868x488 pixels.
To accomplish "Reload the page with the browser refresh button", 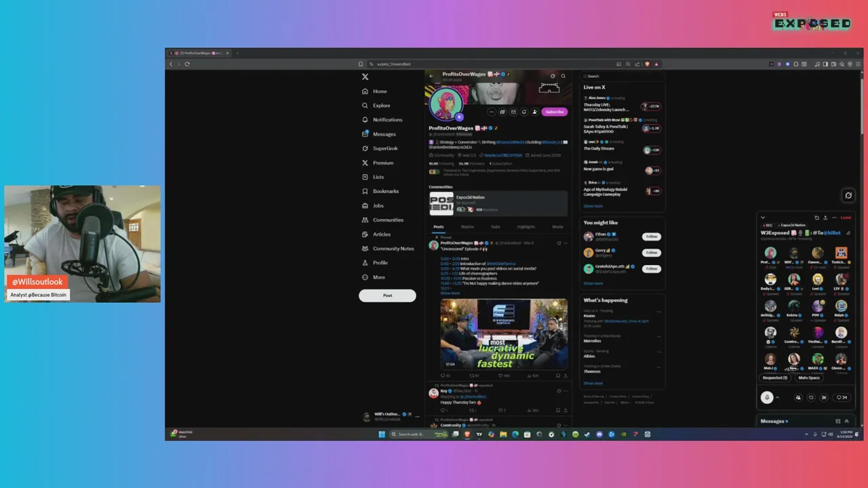I will 187,64.
